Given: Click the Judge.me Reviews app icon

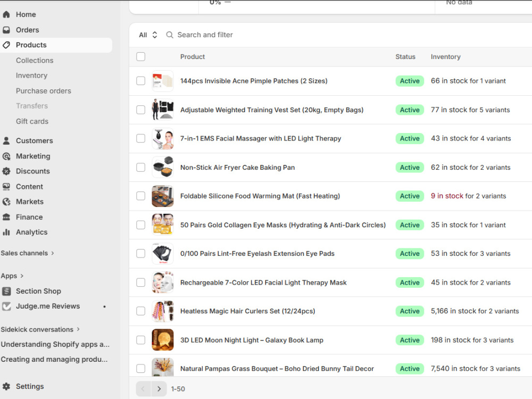Looking at the screenshot, I should pyautogui.click(x=6, y=306).
